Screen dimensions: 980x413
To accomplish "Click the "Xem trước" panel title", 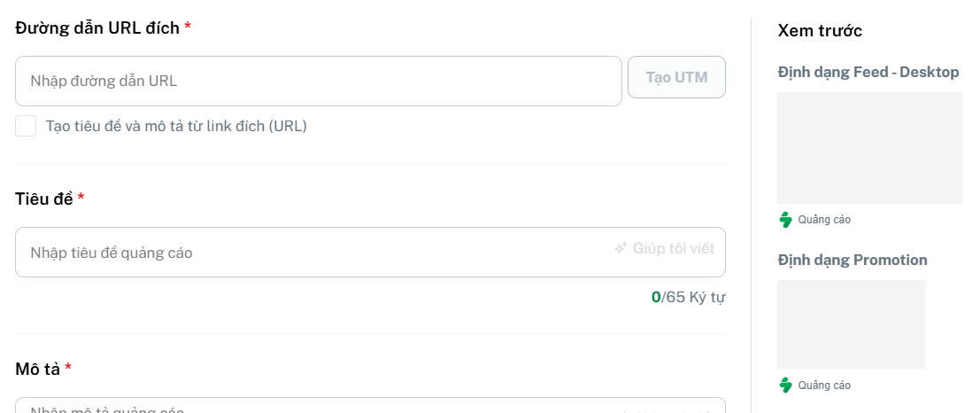I will (x=820, y=31).
